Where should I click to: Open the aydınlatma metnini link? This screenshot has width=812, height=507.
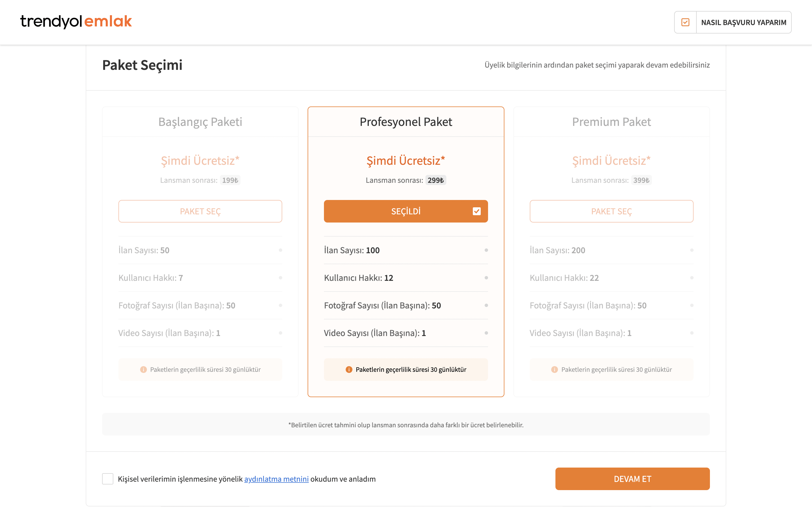276,479
